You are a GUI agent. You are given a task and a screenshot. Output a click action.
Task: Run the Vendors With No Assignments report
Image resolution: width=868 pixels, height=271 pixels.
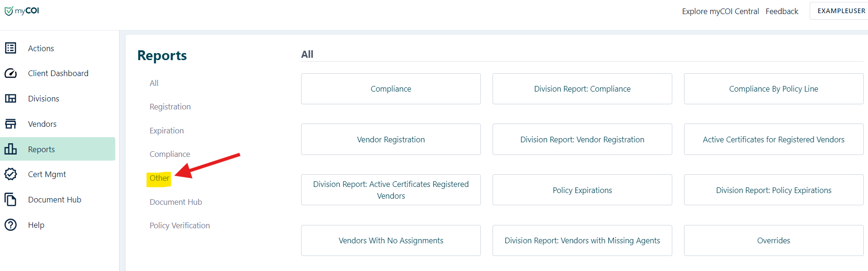390,240
